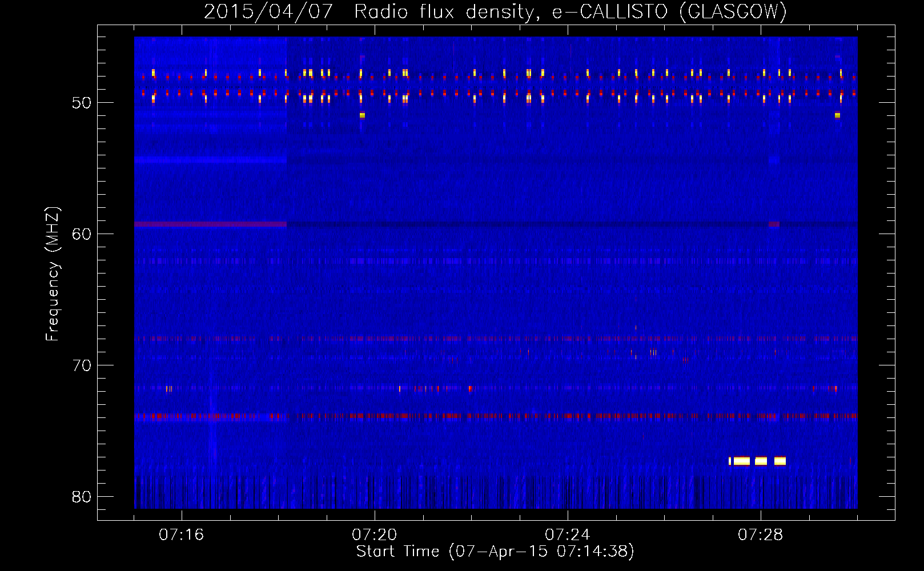Click the 'Start Time (07-Apr-15 07:14:38)' label
The image size is (924, 571).
click(495, 552)
